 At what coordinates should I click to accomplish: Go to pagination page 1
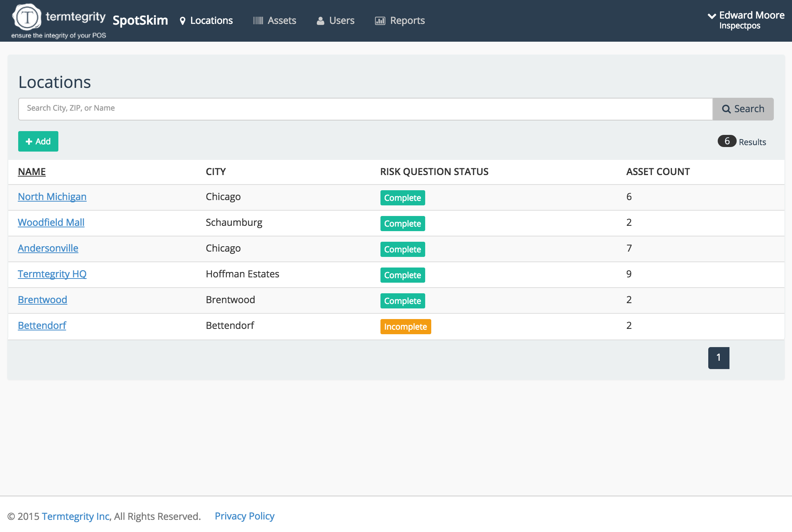(719, 358)
